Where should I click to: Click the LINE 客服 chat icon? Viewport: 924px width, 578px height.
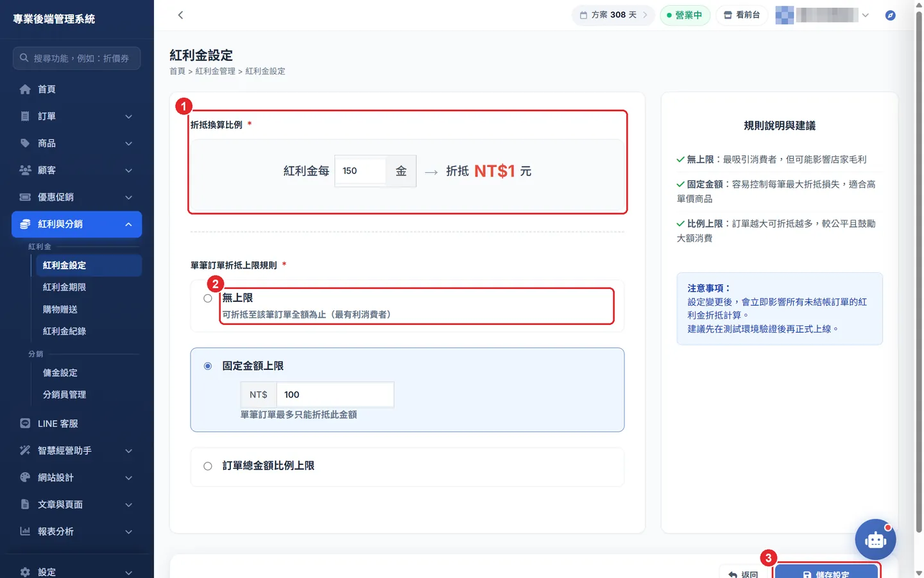click(25, 424)
